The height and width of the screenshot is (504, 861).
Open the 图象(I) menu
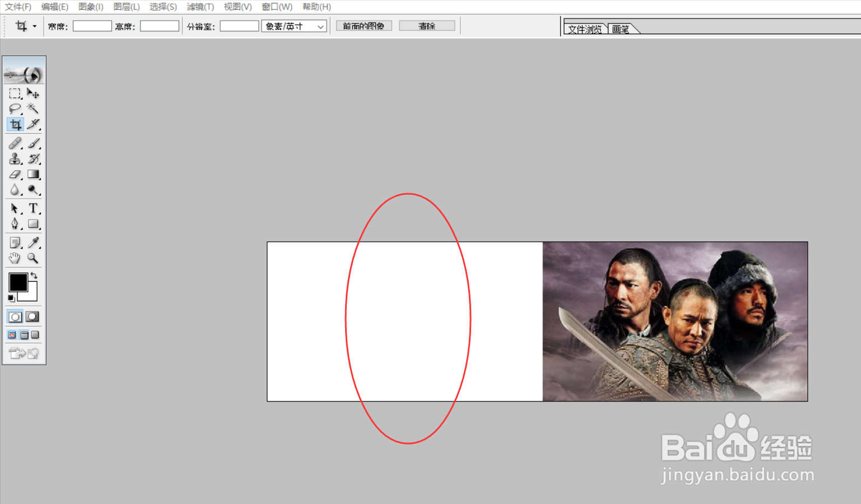pos(91,7)
